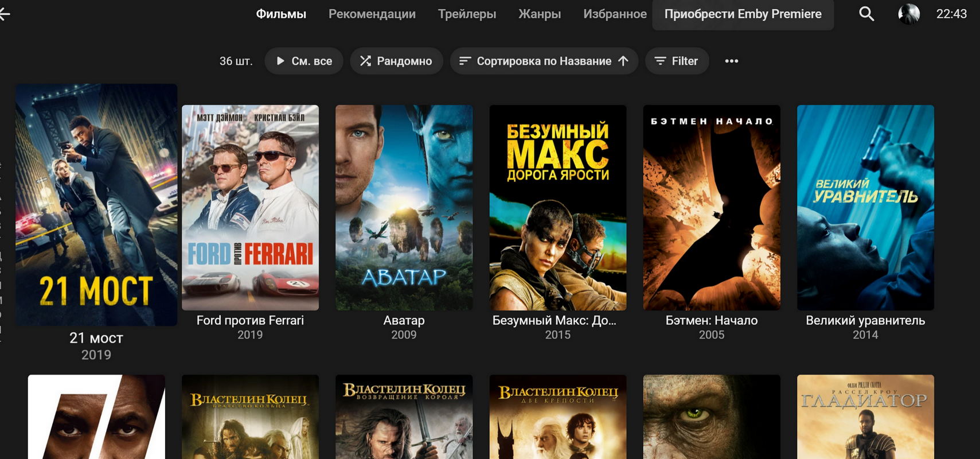The image size is (980, 459).
Task: Switch to the Рекомендации tab
Action: point(372,14)
